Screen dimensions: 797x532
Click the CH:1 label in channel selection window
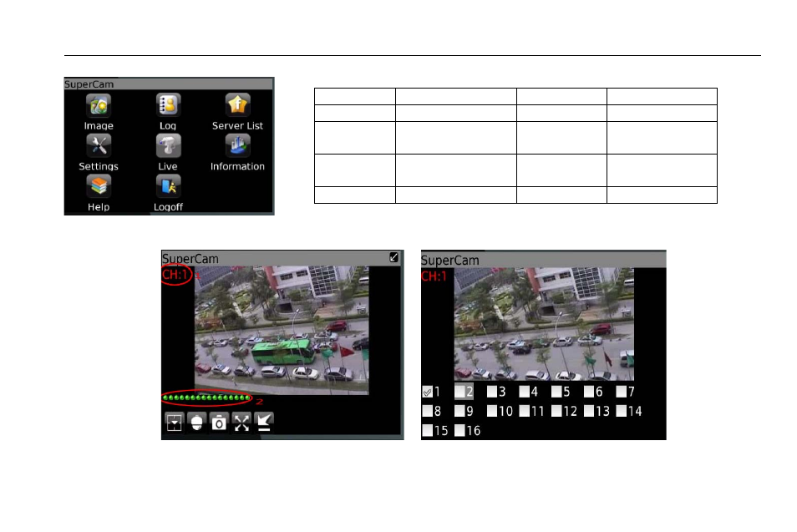[434, 276]
